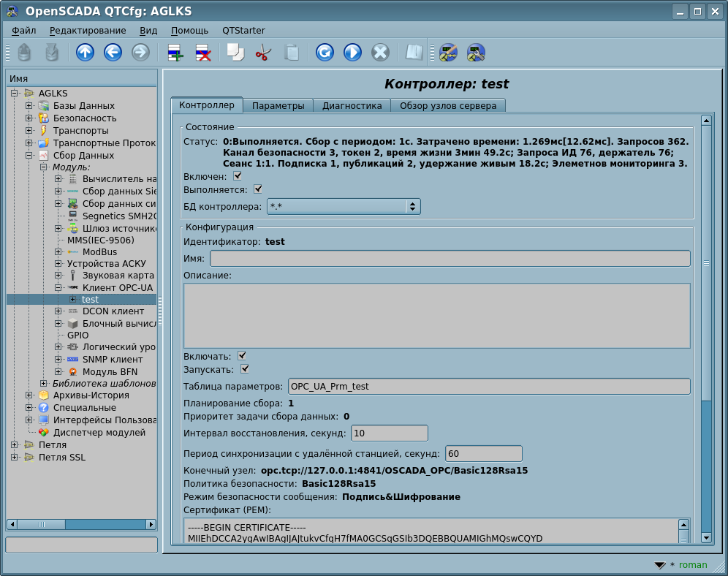Click the vertical scrollbar thumb of the configuration page
The height and width of the screenshot is (576, 728).
coord(706,264)
